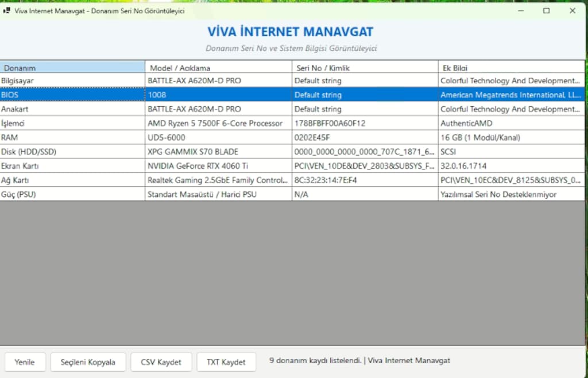Screen dimensions: 588x378
Task: Click American Megatrends International cell
Action: (x=512, y=95)
